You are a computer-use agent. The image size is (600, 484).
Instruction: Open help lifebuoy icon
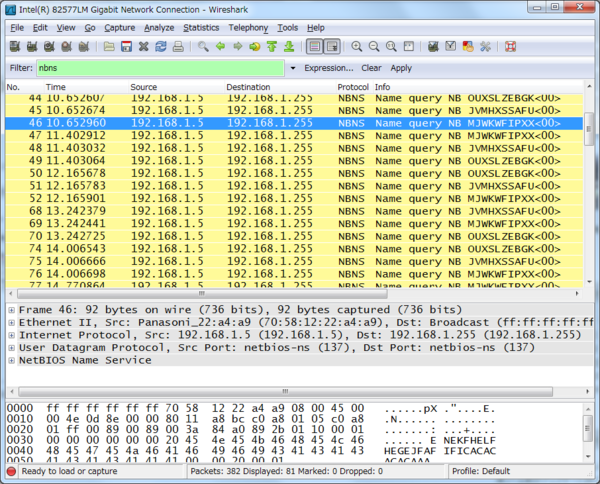click(510, 47)
